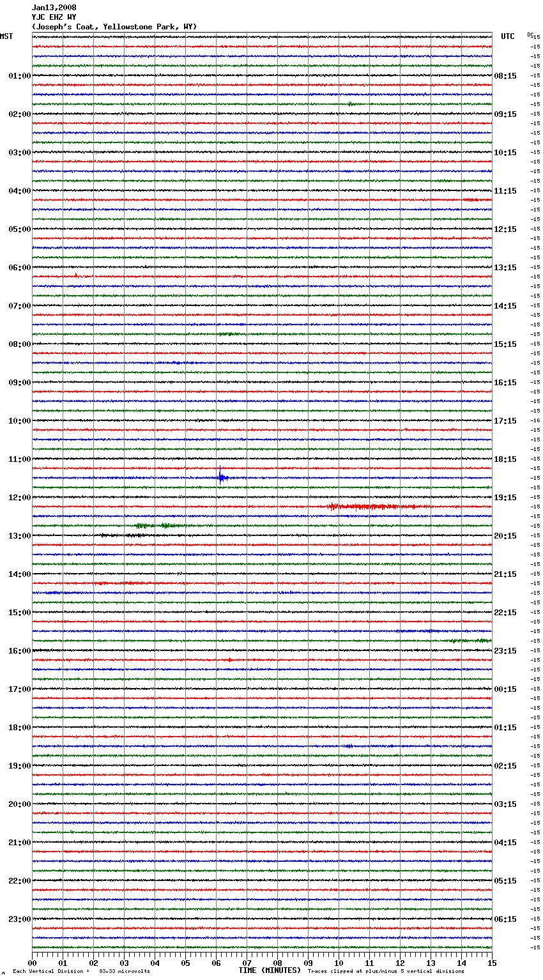Click the '18:15' UTC time label

click(x=505, y=459)
